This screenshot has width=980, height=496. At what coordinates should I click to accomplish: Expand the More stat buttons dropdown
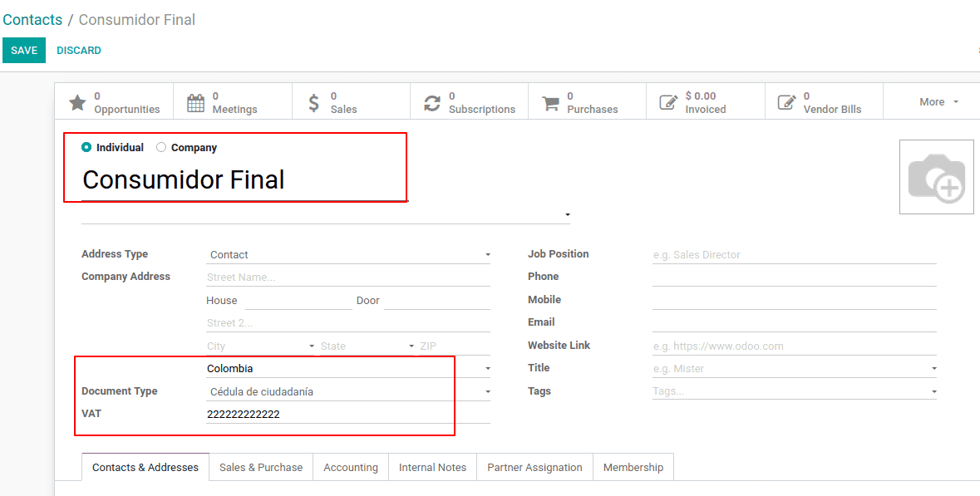[x=938, y=102]
